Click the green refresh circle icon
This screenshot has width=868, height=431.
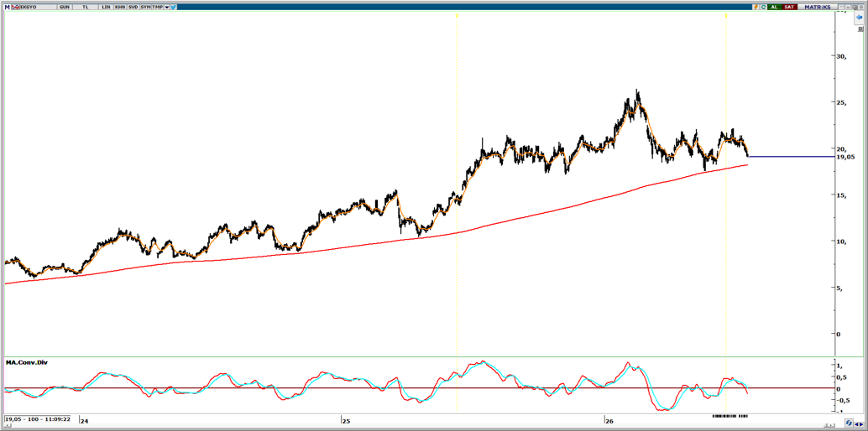(x=763, y=8)
